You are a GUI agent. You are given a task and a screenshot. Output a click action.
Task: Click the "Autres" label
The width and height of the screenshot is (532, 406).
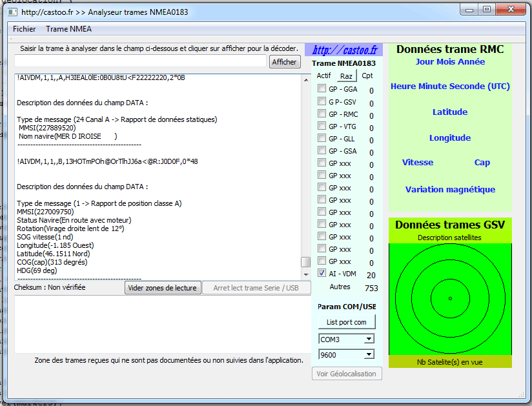click(x=340, y=287)
